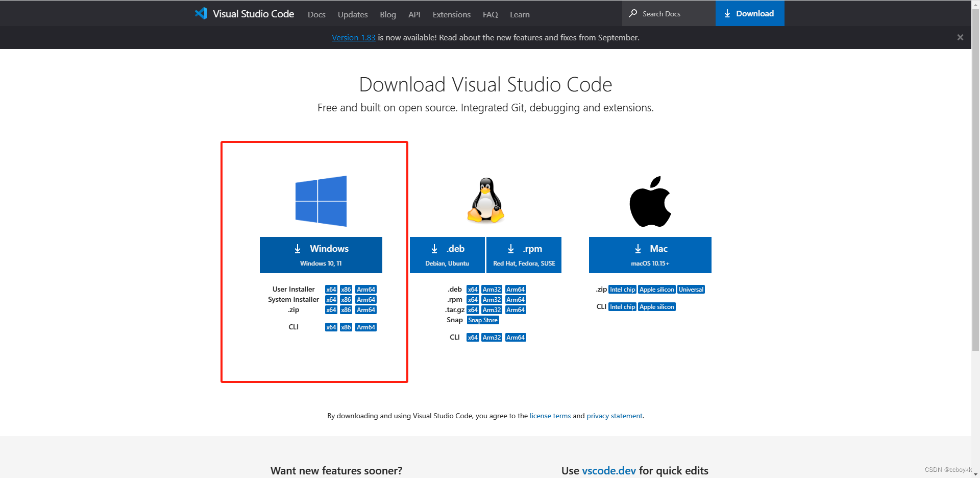This screenshot has height=478, width=980.
Task: Get Windows CLI x64
Action: [331, 327]
